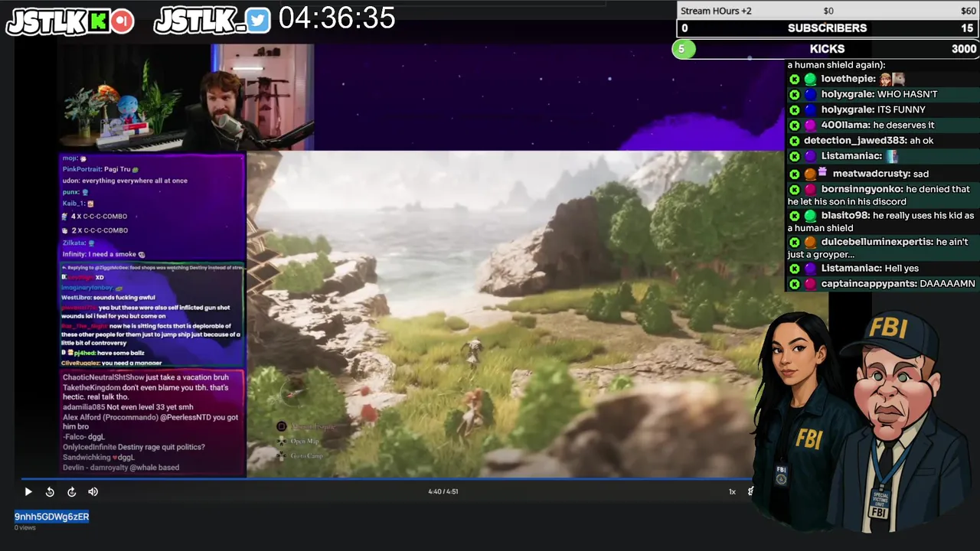
Task: Skip forward a few seconds
Action: [71, 492]
